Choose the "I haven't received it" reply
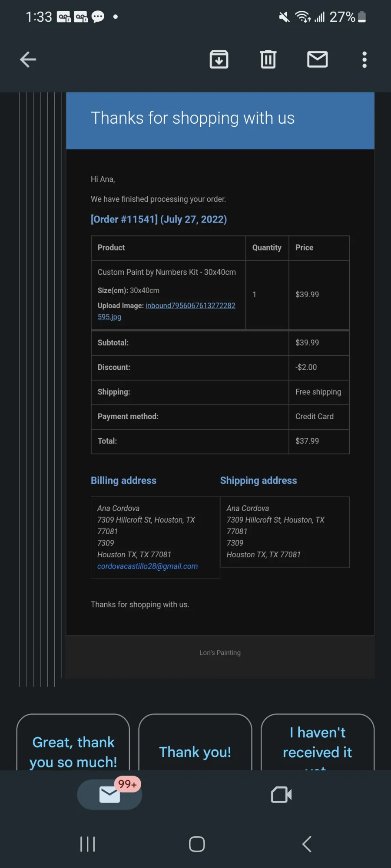 coord(317,743)
